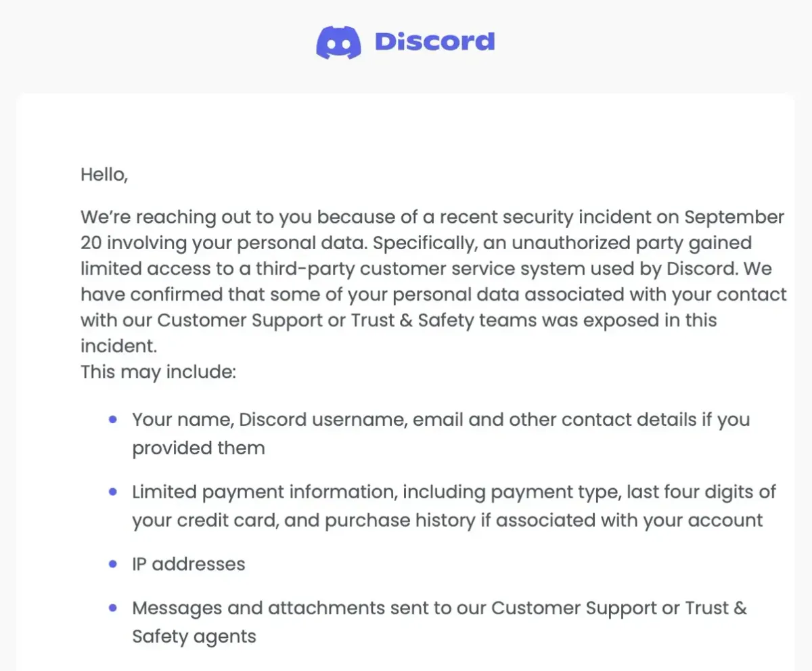Click the bullet dot beside "IP addresses"
Image resolution: width=812 pixels, height=671 pixels.
pos(112,564)
